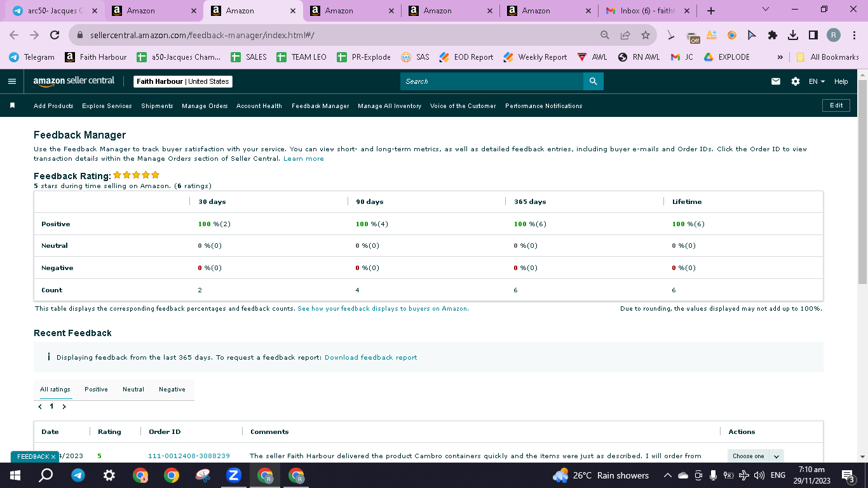Image resolution: width=868 pixels, height=488 pixels.
Task: Open Voice of the Customer menu item
Action: tap(463, 106)
